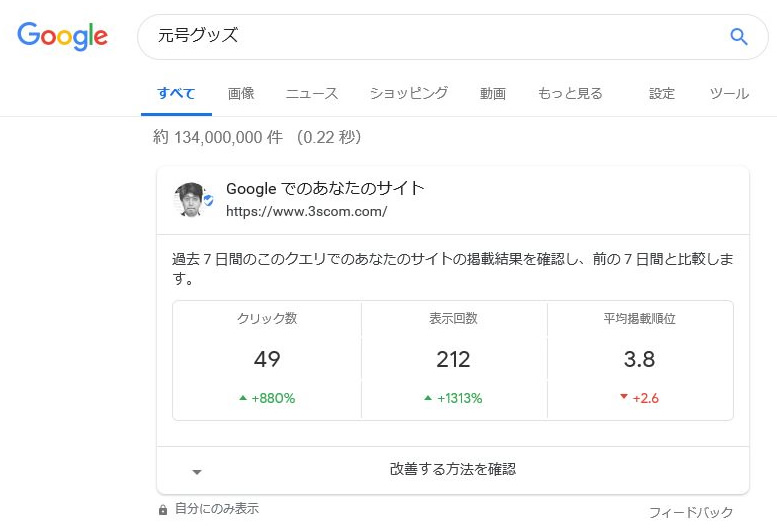Click the ツール button

click(729, 94)
